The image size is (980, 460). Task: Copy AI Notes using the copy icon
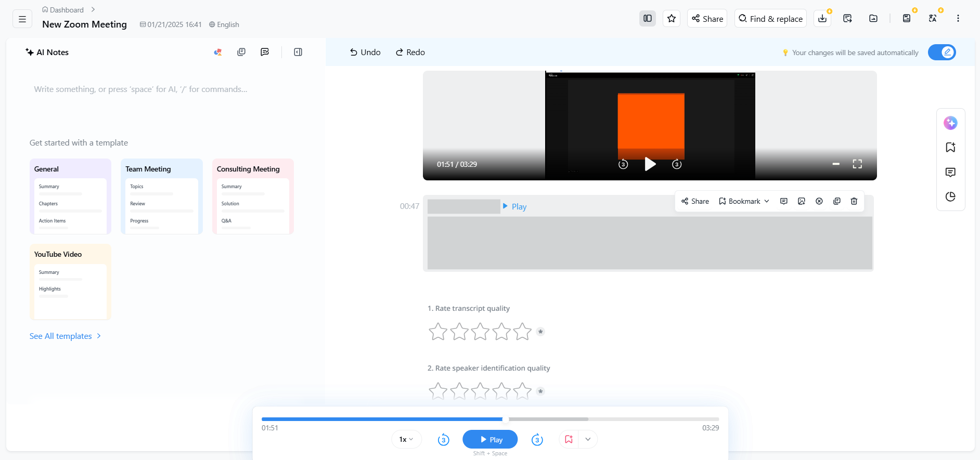(241, 52)
